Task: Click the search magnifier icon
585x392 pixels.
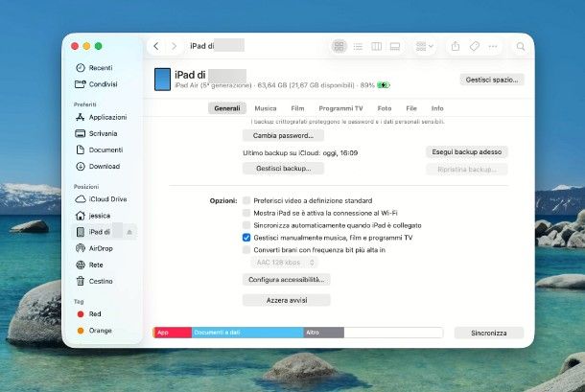Action: pos(521,46)
